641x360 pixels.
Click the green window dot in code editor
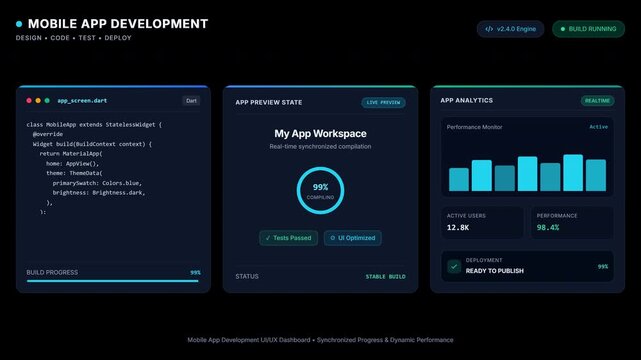47,101
